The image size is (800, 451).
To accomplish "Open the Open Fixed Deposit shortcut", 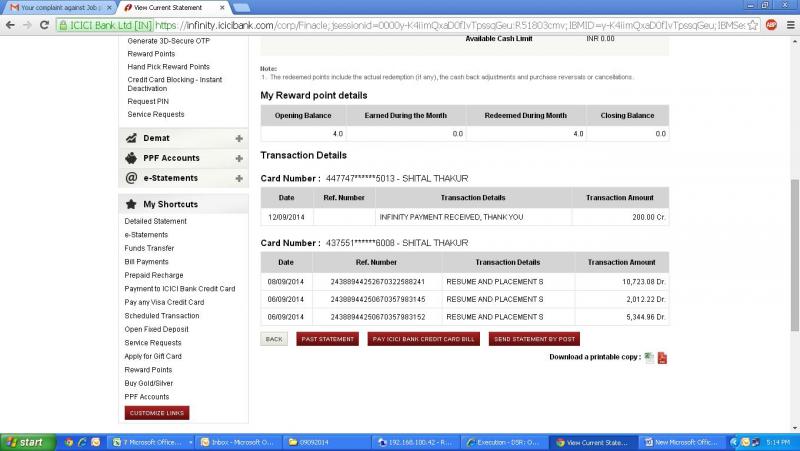I will coord(156,329).
